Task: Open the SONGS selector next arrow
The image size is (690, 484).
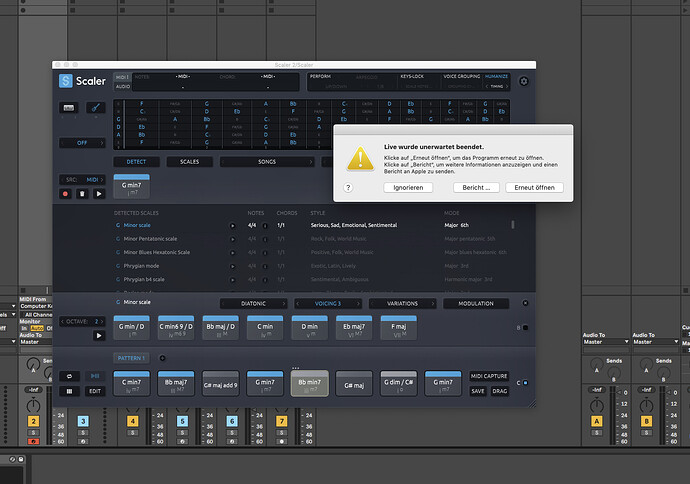Action: (x=310, y=162)
